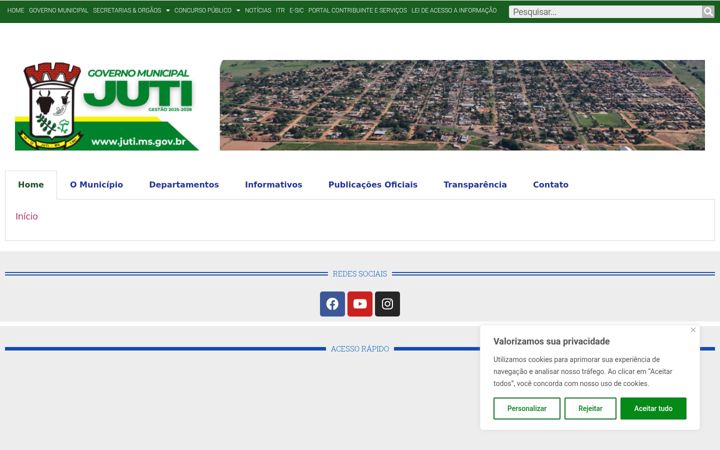Click the ACESSO RÁPIDO heading text
Viewport: 720px width, 450px height.
[360, 349]
